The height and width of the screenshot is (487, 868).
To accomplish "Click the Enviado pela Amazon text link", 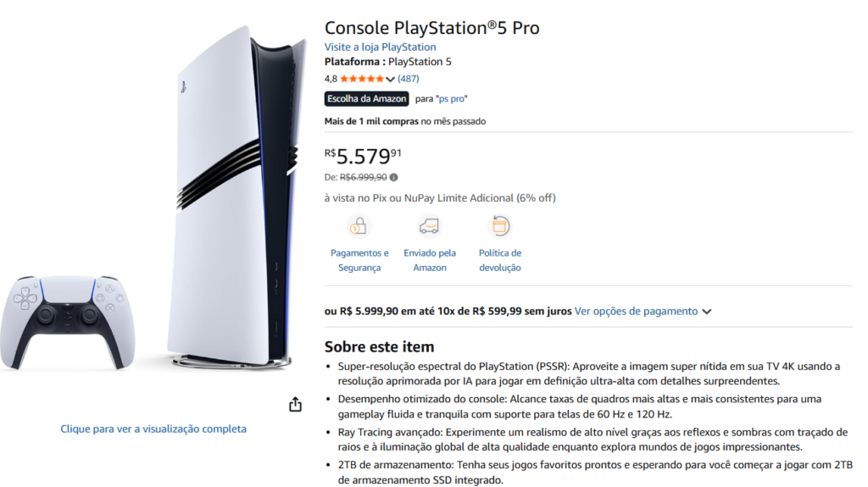I will click(430, 260).
